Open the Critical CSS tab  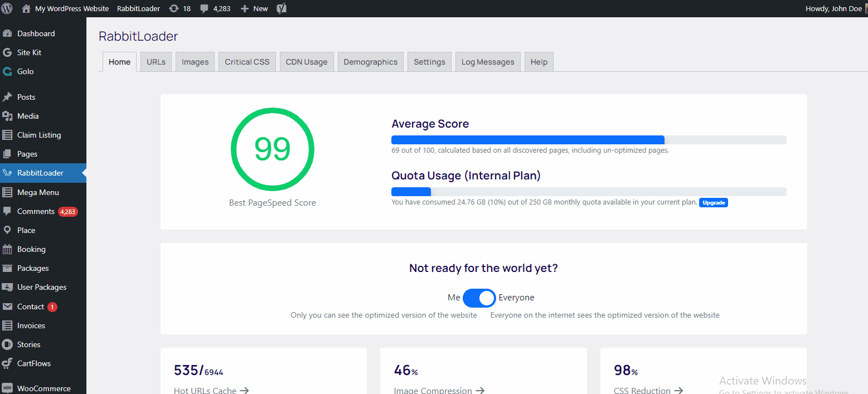click(247, 62)
